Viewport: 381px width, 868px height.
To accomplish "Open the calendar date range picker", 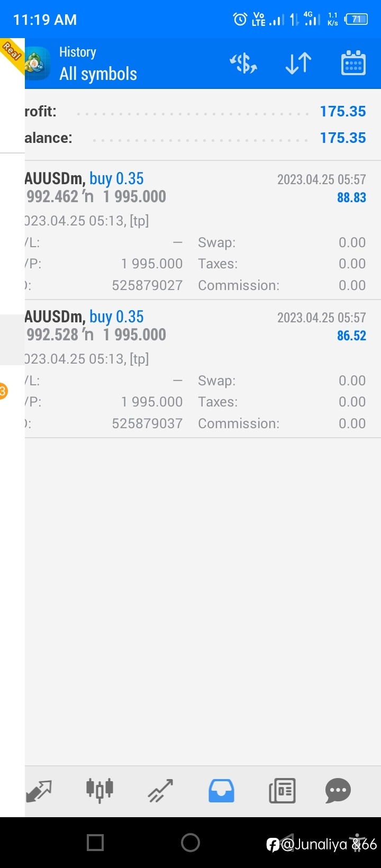I will tap(353, 64).
